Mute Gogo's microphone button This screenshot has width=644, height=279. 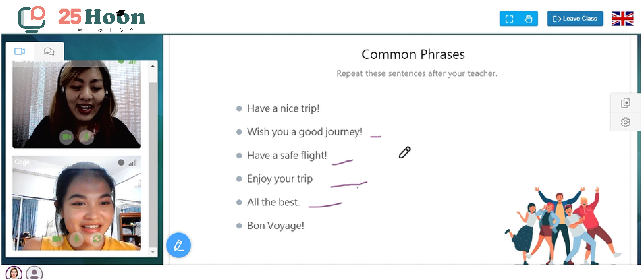point(76,239)
